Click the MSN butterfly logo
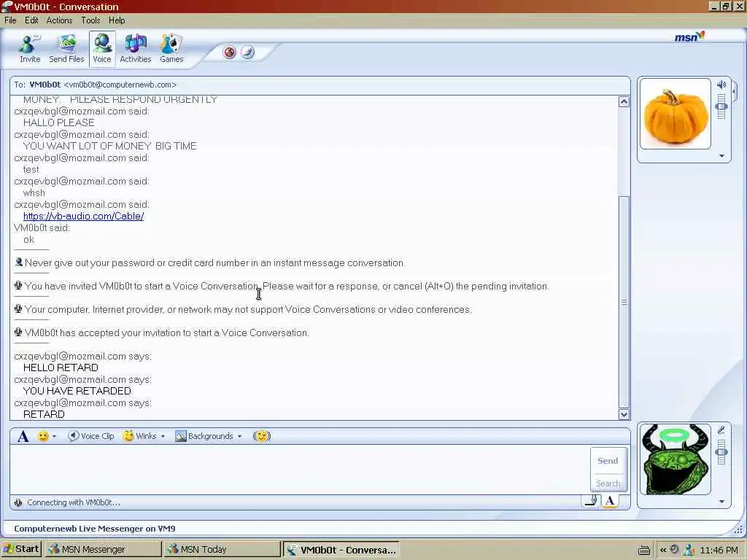The height and width of the screenshot is (560, 747). click(689, 36)
